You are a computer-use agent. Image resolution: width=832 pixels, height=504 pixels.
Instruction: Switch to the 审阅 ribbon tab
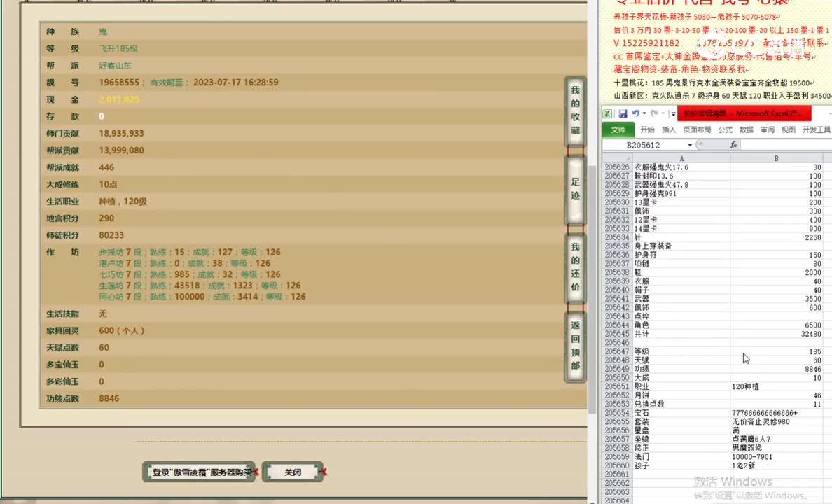(768, 129)
